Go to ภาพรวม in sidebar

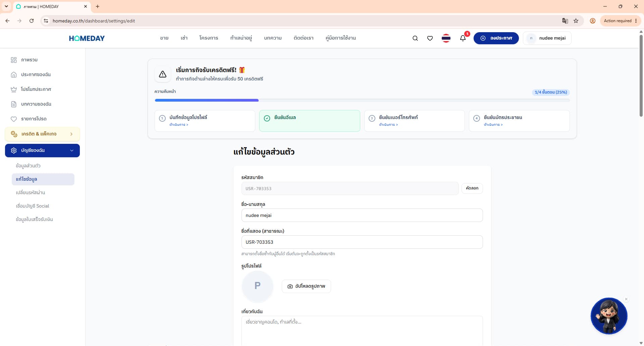[x=43, y=60]
